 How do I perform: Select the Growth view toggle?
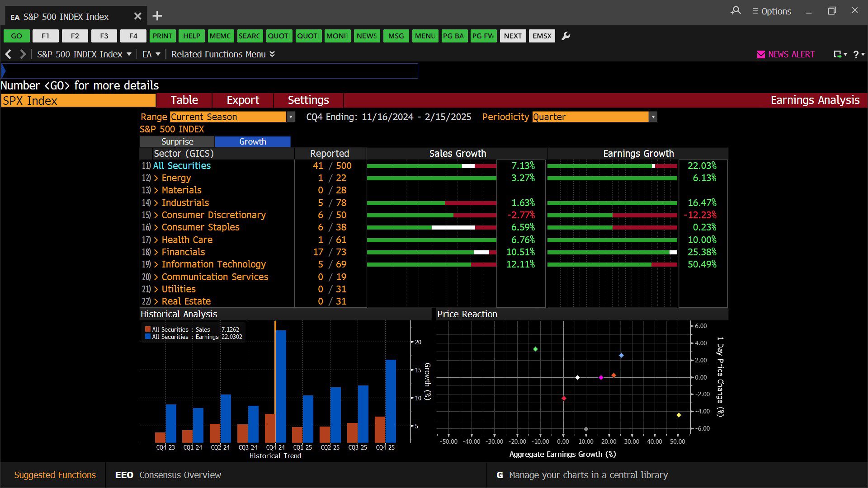point(252,141)
